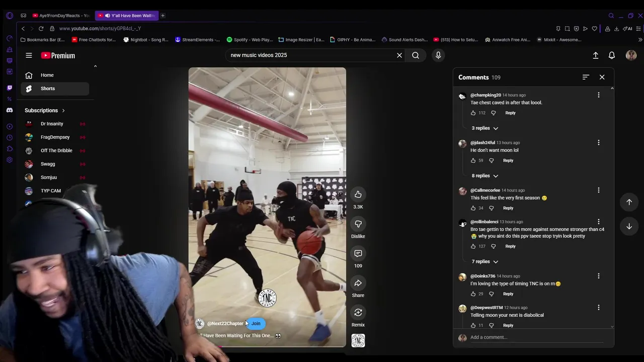
Task: Open options menu for @rollinbalenci comment
Action: click(599, 222)
